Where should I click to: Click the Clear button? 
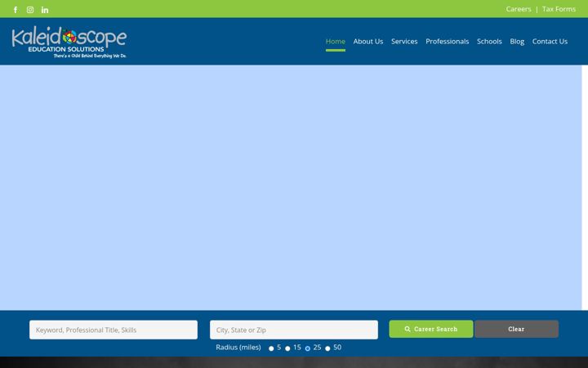(x=516, y=329)
